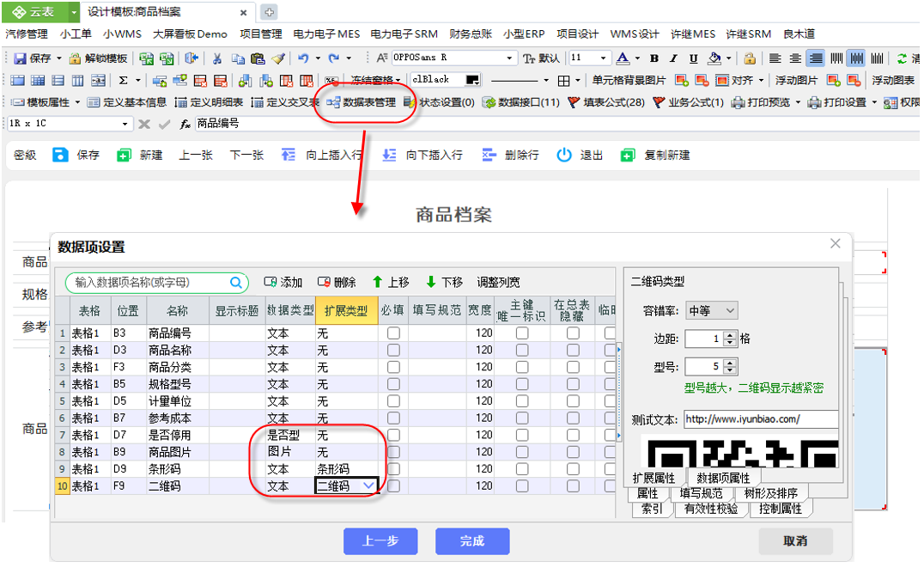
Task: Open the clBlack color swatch picker
Action: pos(472,80)
